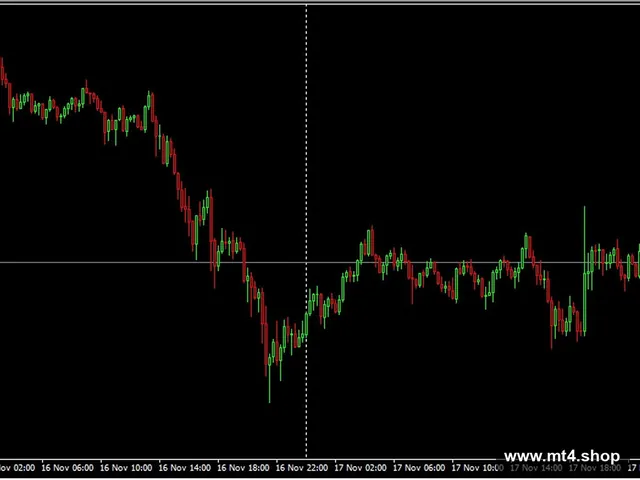The image size is (640, 480).
Task: Click the "16 Nov 18:00" time axis label
Action: pos(243,468)
